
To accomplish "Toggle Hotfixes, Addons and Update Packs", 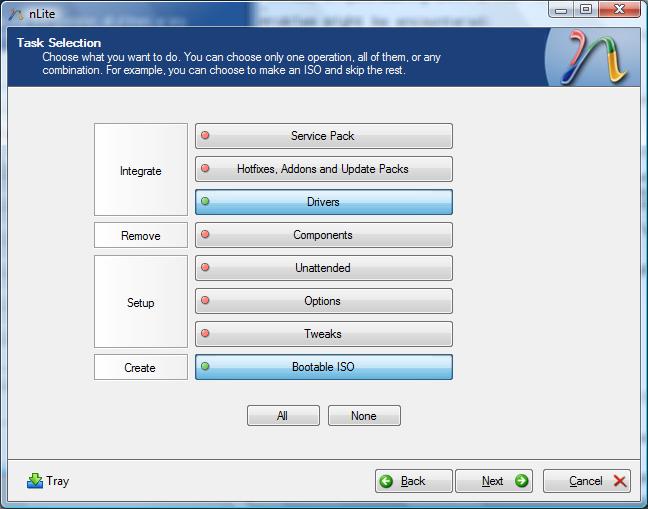I will coord(323,169).
